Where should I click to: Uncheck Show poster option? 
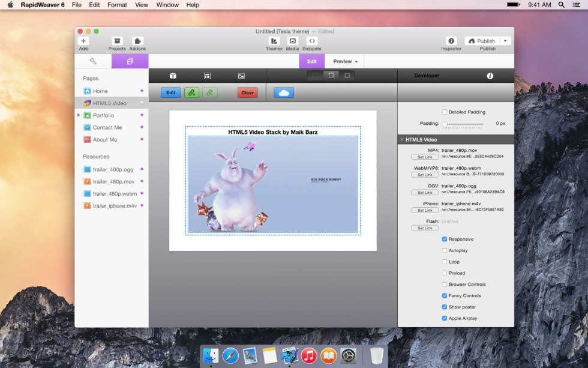tap(445, 307)
